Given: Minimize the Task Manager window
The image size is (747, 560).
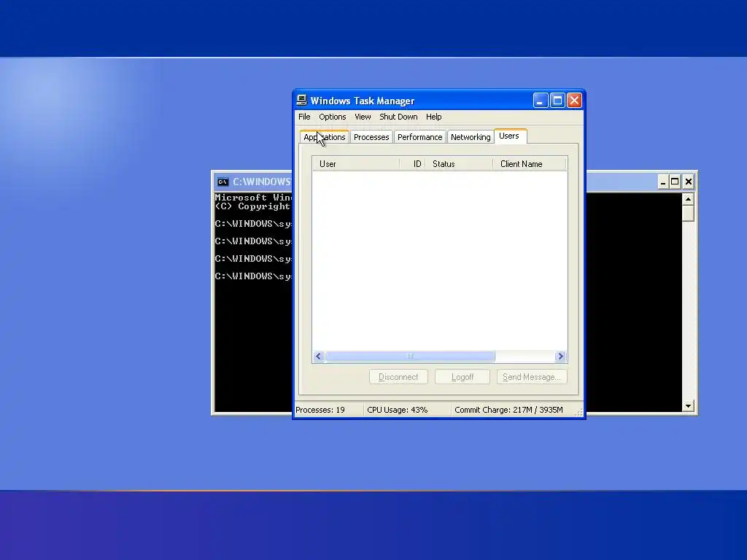Looking at the screenshot, I should pyautogui.click(x=541, y=101).
